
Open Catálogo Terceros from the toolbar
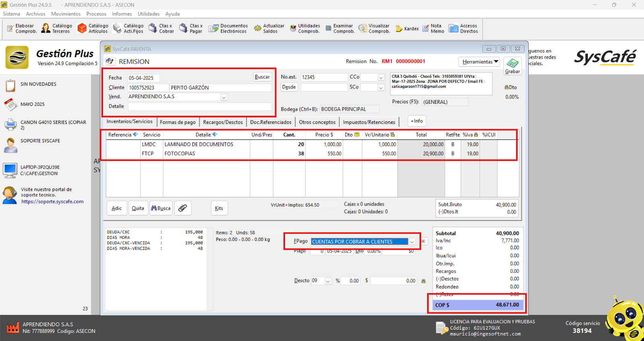pos(57,28)
